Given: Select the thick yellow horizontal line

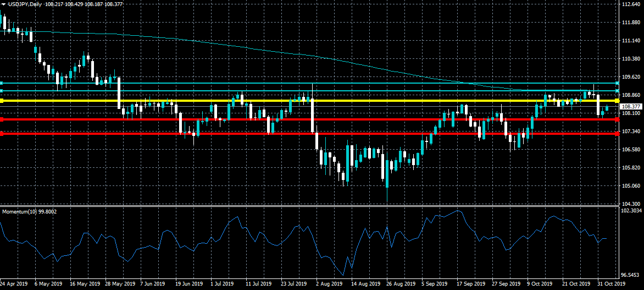Looking at the screenshot, I should [x=309, y=100].
